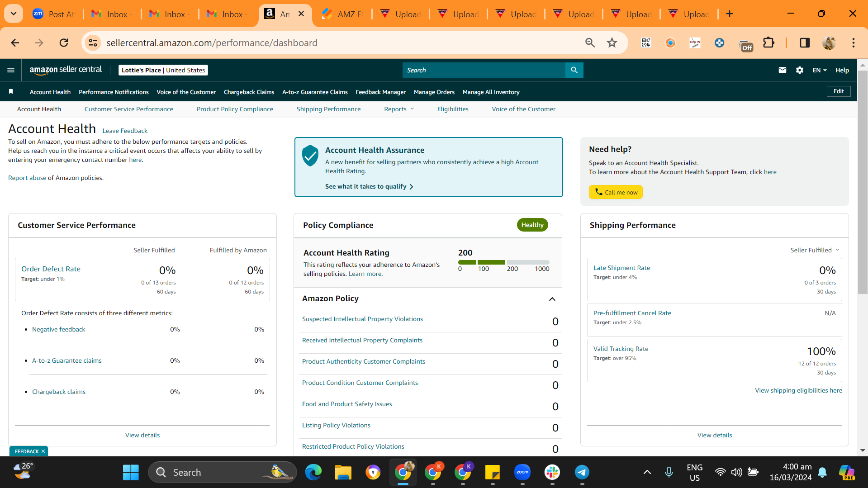View site information icon beside the URL
Image resolution: width=868 pixels, height=488 pixels.
[x=93, y=43]
